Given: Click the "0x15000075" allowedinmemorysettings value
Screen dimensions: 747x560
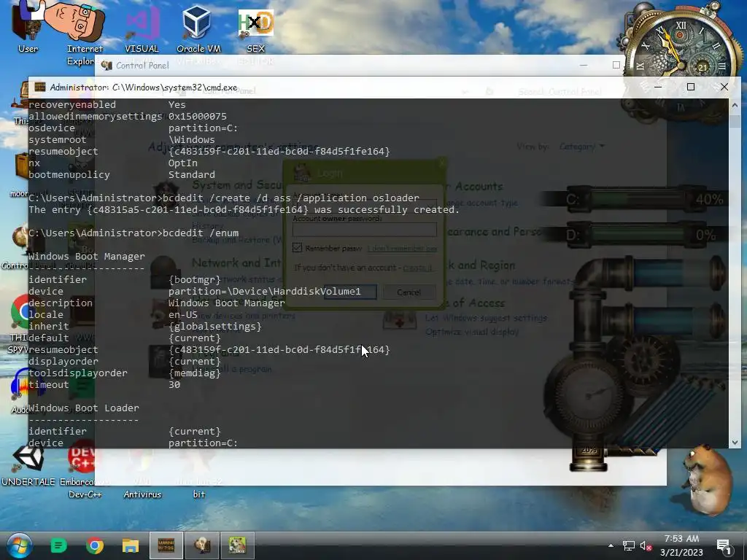Looking at the screenshot, I should (x=198, y=116).
